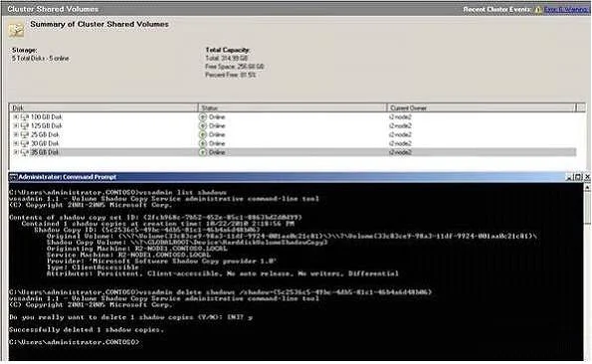The width and height of the screenshot is (592, 364).
Task: Click the Command Prompt title bar text
Action: coord(68,177)
